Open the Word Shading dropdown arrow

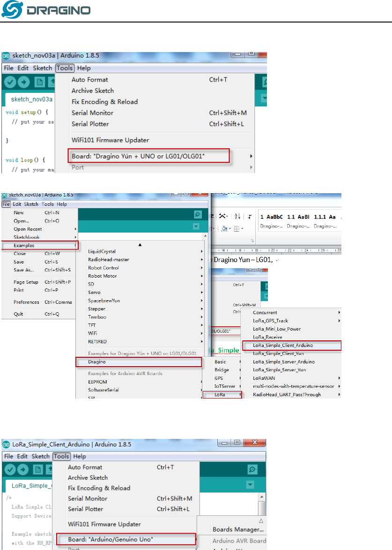click(x=230, y=229)
